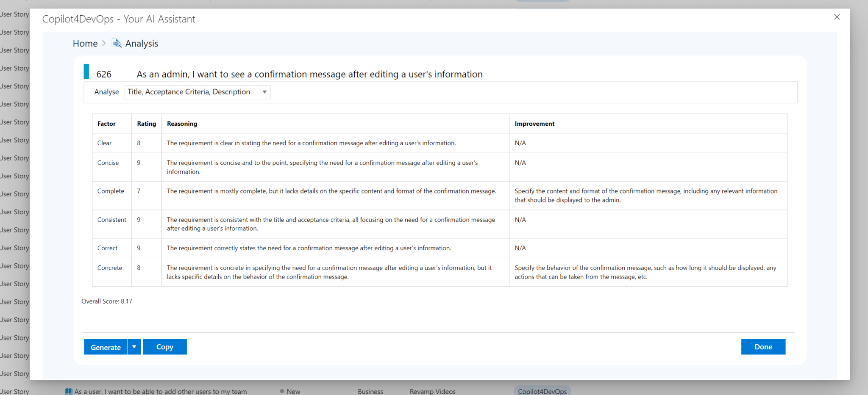
Task: Copy the analysis results
Action: (164, 347)
